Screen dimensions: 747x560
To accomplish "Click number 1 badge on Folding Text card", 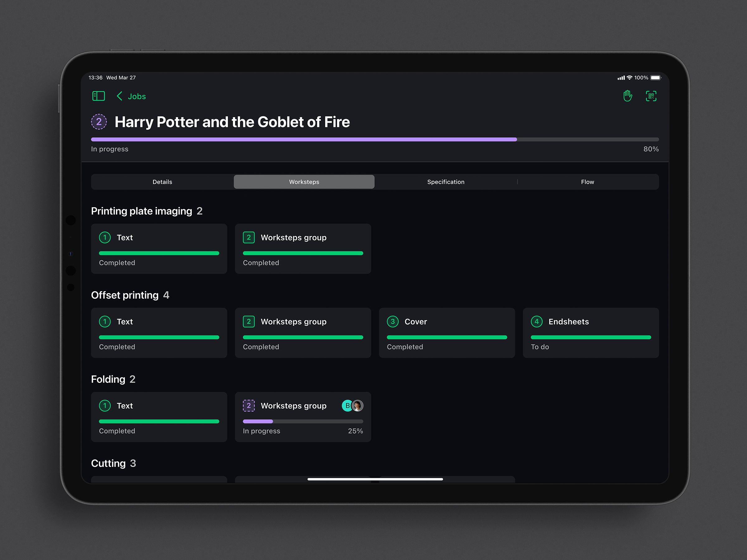I will [105, 406].
